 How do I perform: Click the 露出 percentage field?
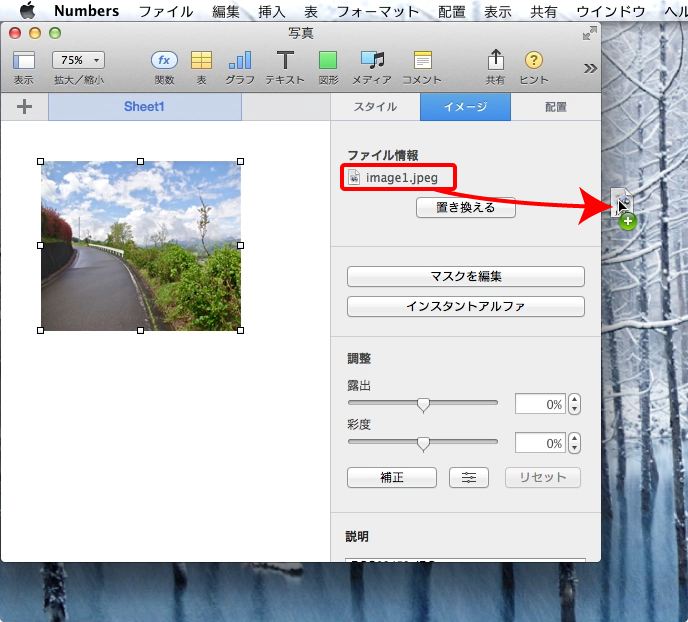pyautogui.click(x=541, y=404)
